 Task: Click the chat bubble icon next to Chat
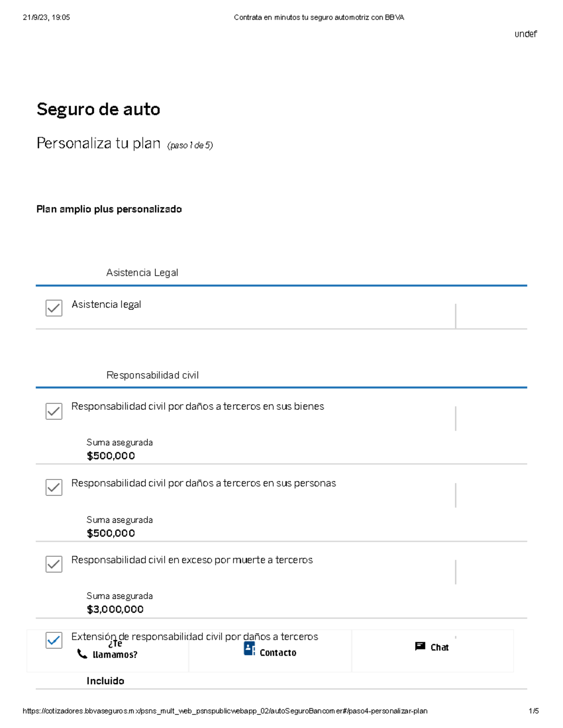pyautogui.click(x=419, y=646)
